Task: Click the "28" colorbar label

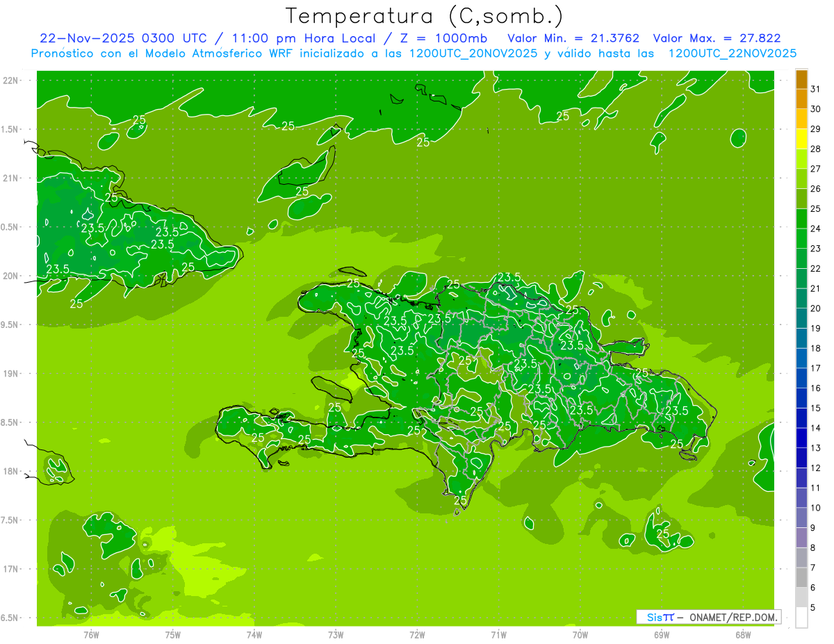Action: 816,149
